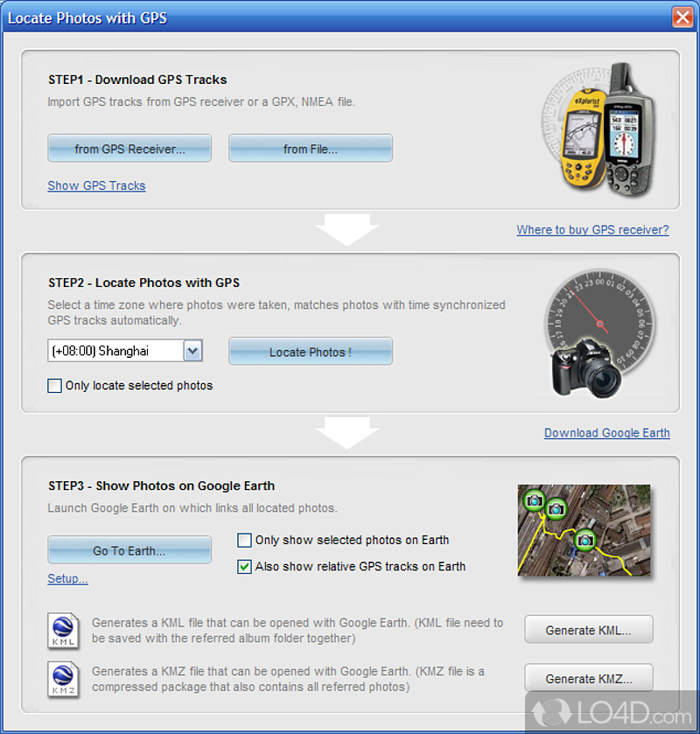The width and height of the screenshot is (700, 734).
Task: Open the Show GPS Tracks link
Action: [96, 185]
